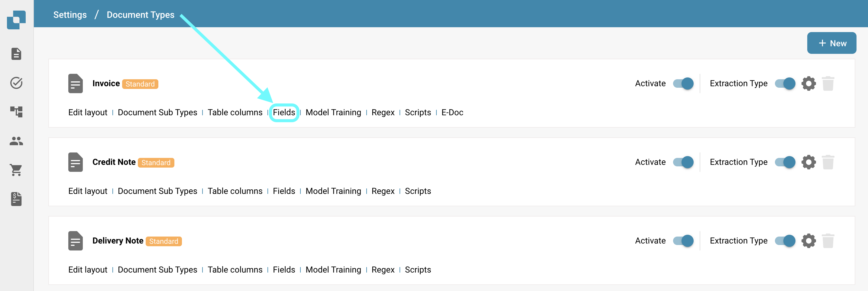Open the documents icon in sidebar
The height and width of the screenshot is (291, 868).
pyautogui.click(x=16, y=54)
